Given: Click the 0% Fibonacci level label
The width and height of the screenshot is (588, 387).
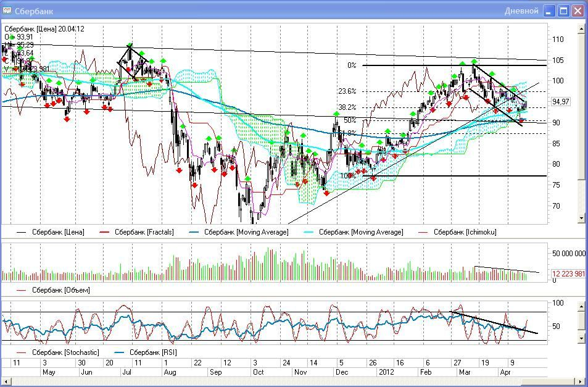Looking at the screenshot, I should click(x=352, y=65).
